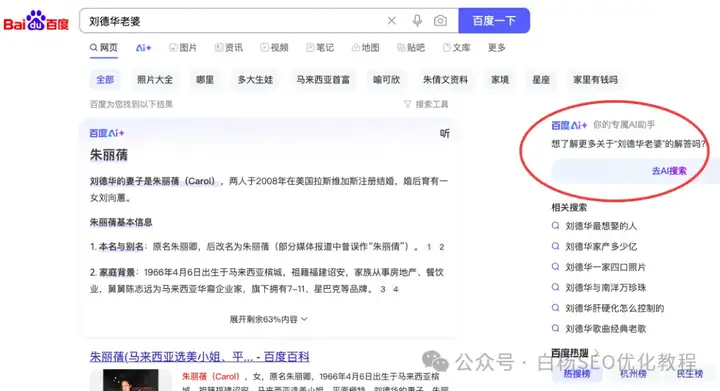Screen dimensions: 720x391
Task: Open the 更多 menu
Action: (496, 48)
